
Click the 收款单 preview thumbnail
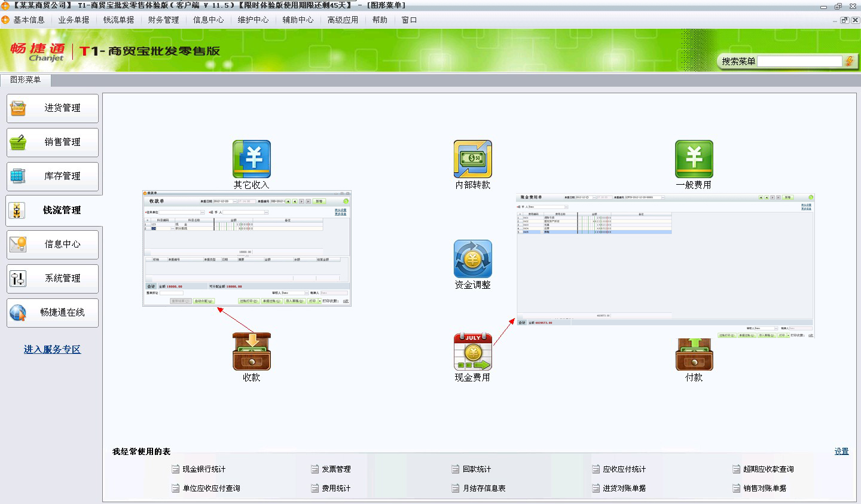click(246, 248)
